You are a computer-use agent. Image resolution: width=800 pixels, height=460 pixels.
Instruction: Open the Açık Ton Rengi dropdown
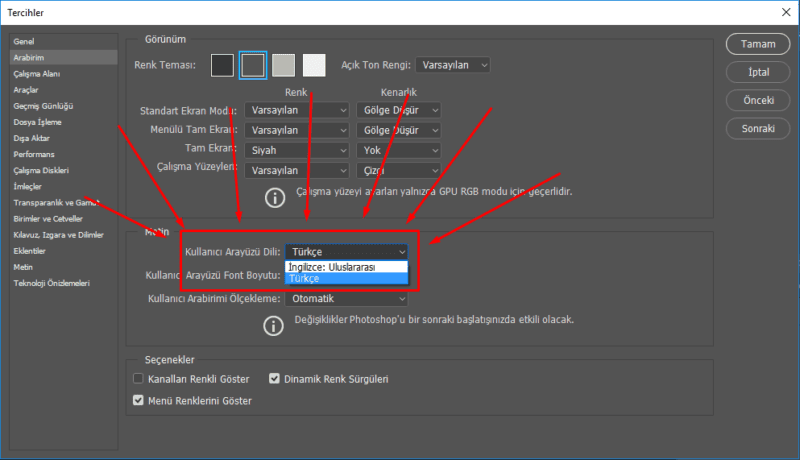coord(453,65)
